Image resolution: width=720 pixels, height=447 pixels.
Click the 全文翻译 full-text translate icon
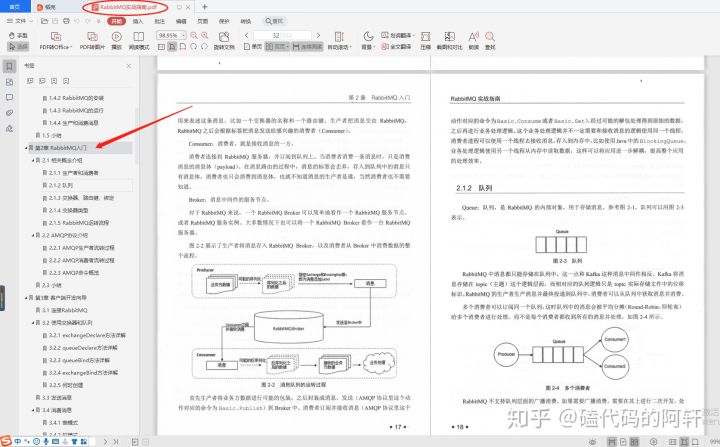(396, 46)
